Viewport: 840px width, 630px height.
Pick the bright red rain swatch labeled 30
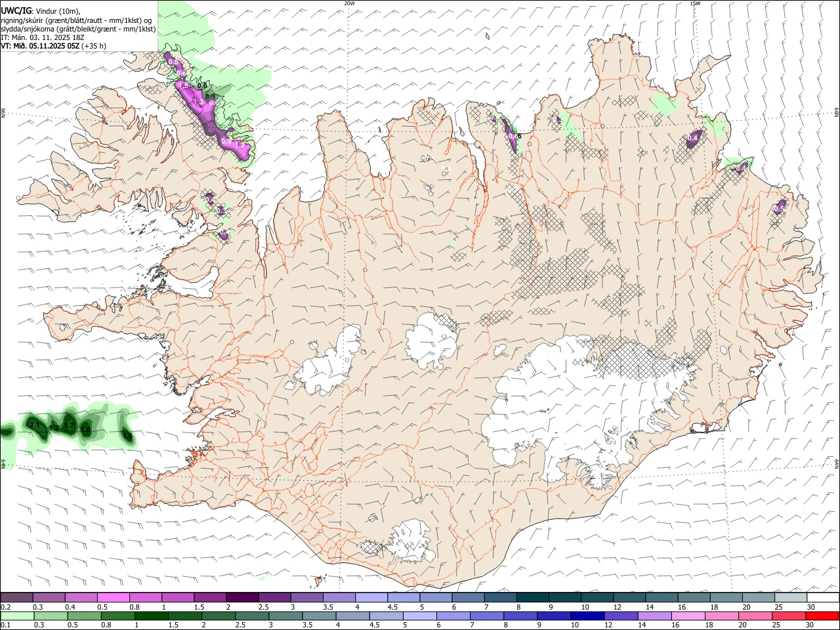822,616
